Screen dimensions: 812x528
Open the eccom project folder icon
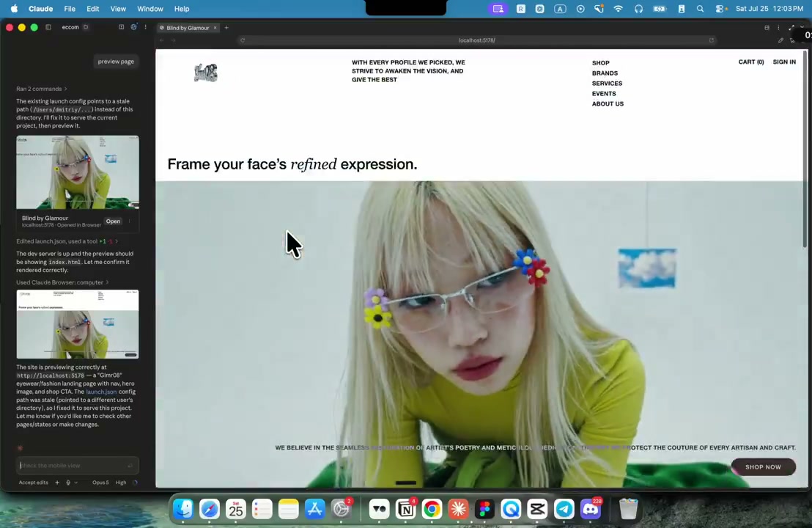[x=86, y=27]
